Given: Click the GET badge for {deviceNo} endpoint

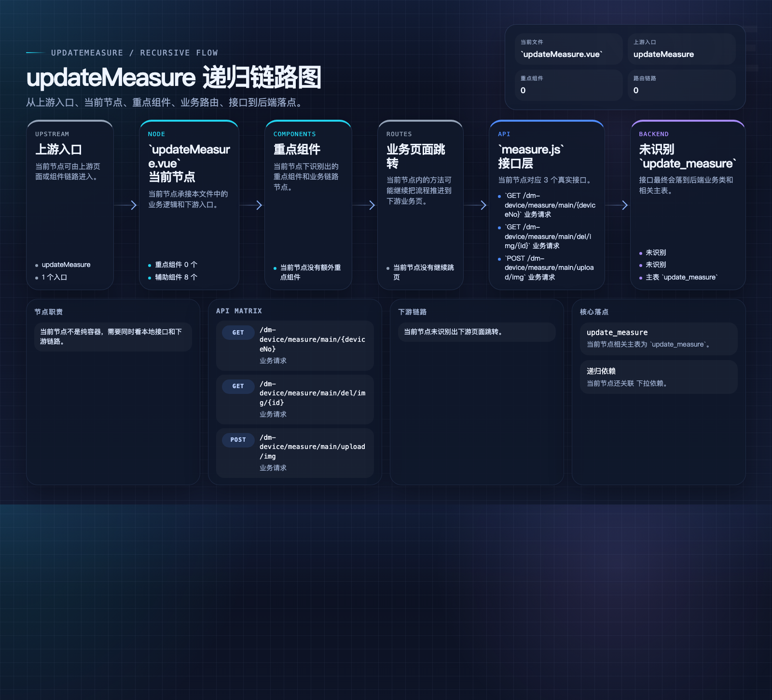Looking at the screenshot, I should pos(238,333).
